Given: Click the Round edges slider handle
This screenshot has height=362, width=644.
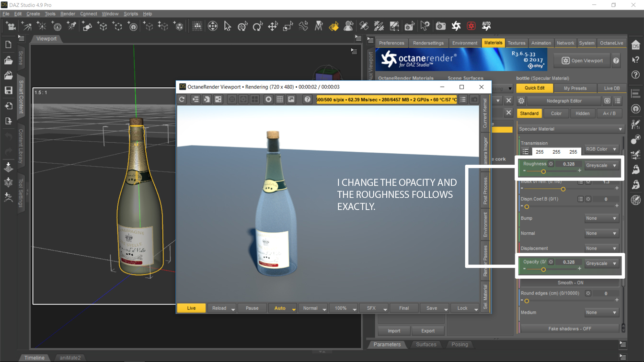Looking at the screenshot, I should point(527,301).
